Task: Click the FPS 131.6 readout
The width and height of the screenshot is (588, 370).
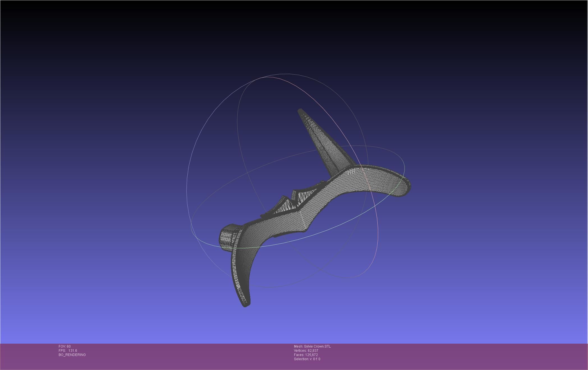Action: tap(68, 351)
